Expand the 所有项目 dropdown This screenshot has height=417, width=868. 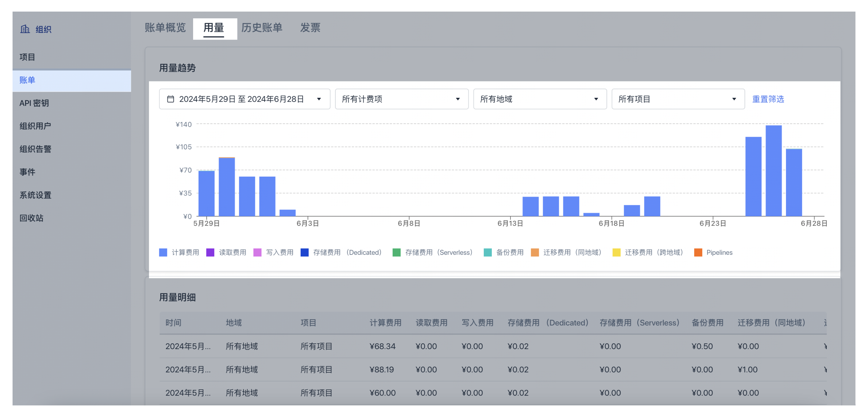[678, 99]
